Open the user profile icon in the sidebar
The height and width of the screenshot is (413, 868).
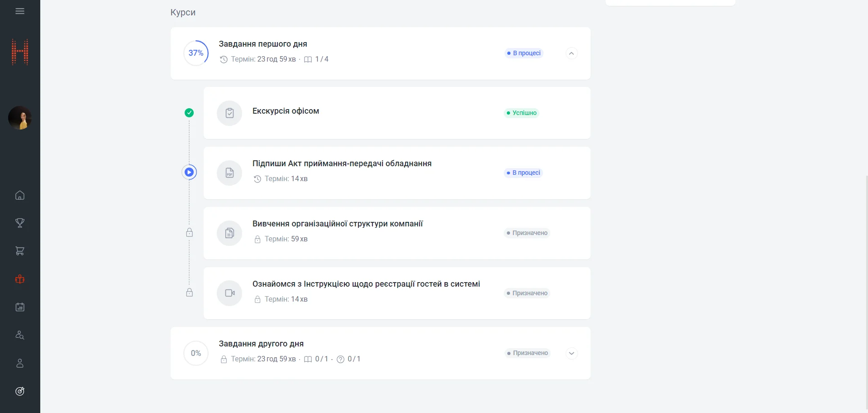point(20,363)
